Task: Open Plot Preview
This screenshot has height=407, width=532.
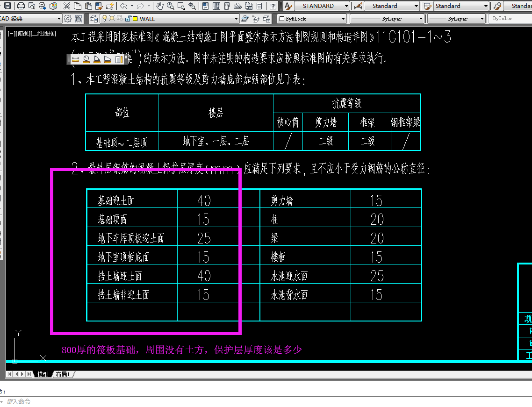Action: point(31,6)
